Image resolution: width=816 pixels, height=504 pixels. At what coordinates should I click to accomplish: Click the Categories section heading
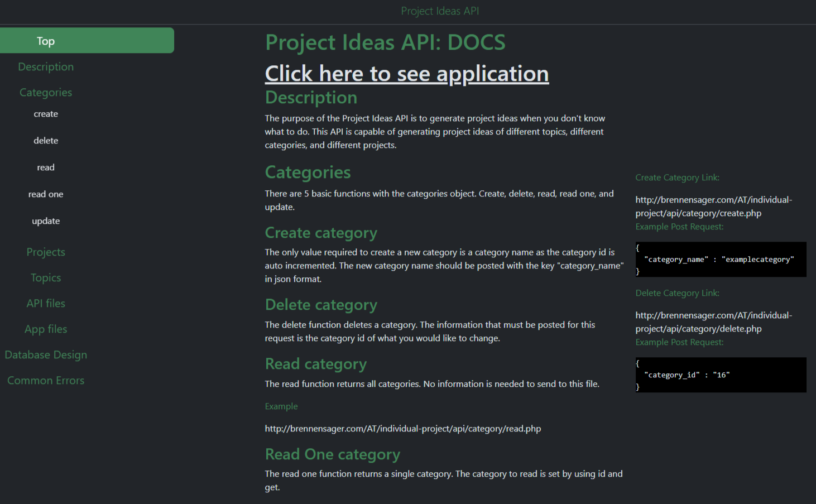click(x=308, y=172)
